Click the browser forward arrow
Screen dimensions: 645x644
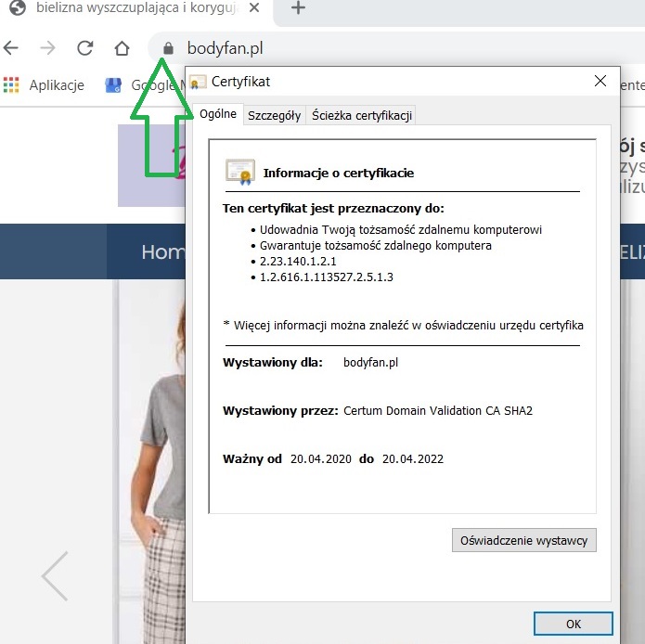click(47, 48)
